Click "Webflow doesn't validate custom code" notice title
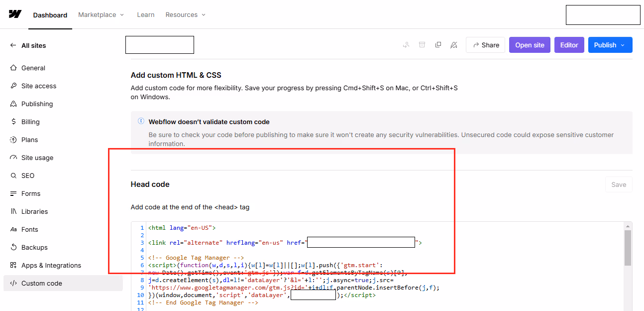Viewport: 644px width, 311px height. [209, 122]
